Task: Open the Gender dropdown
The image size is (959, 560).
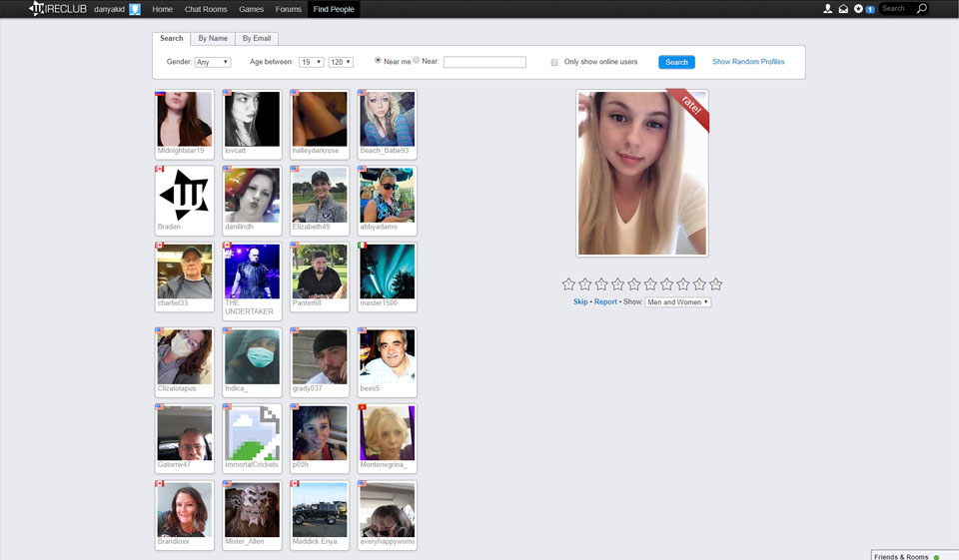Action: click(x=213, y=62)
